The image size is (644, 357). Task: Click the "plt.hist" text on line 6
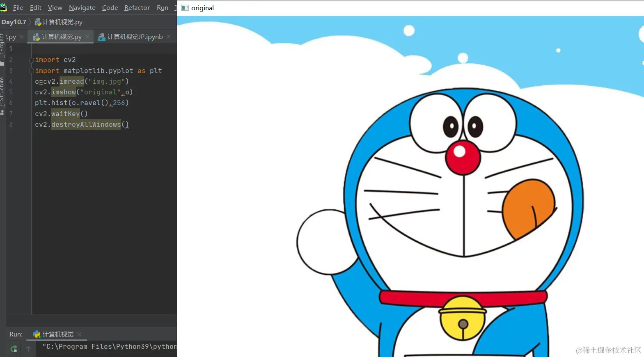(51, 103)
